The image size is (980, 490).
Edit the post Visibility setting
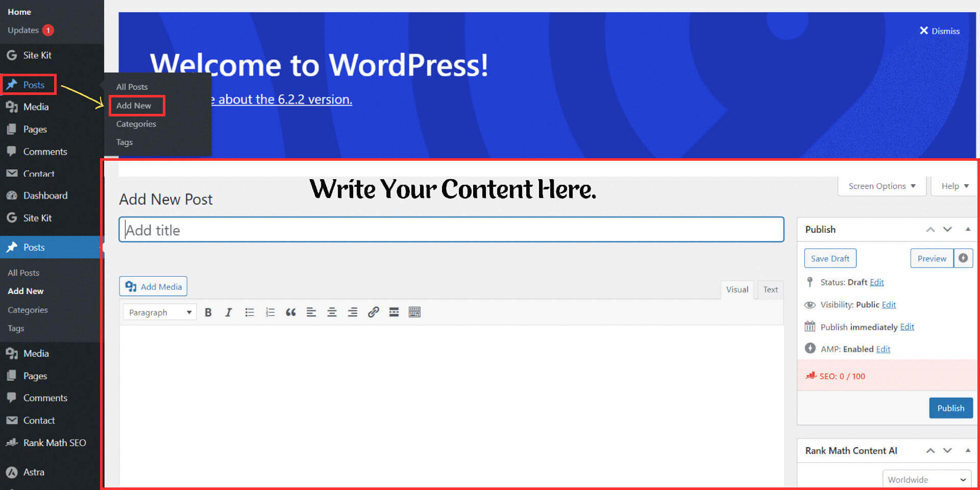coord(888,305)
